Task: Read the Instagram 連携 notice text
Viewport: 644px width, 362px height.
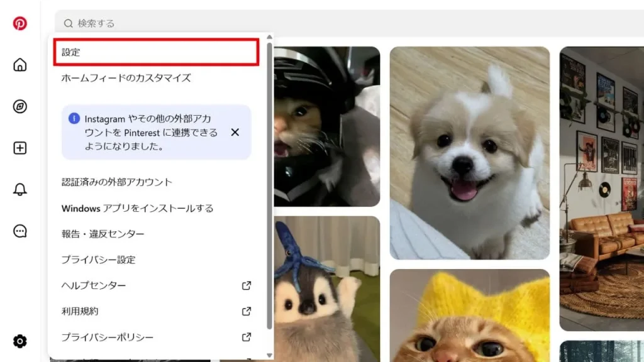Action: 151,132
